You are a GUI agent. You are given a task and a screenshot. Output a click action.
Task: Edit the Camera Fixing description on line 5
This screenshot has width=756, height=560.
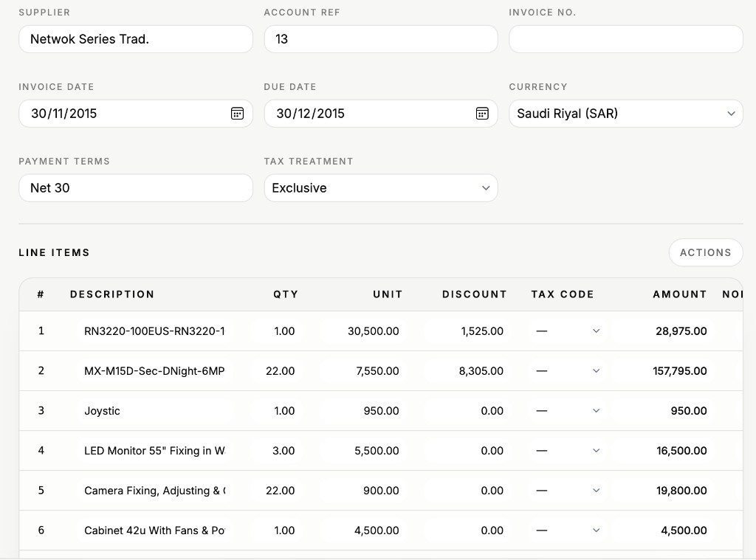pyautogui.click(x=155, y=491)
